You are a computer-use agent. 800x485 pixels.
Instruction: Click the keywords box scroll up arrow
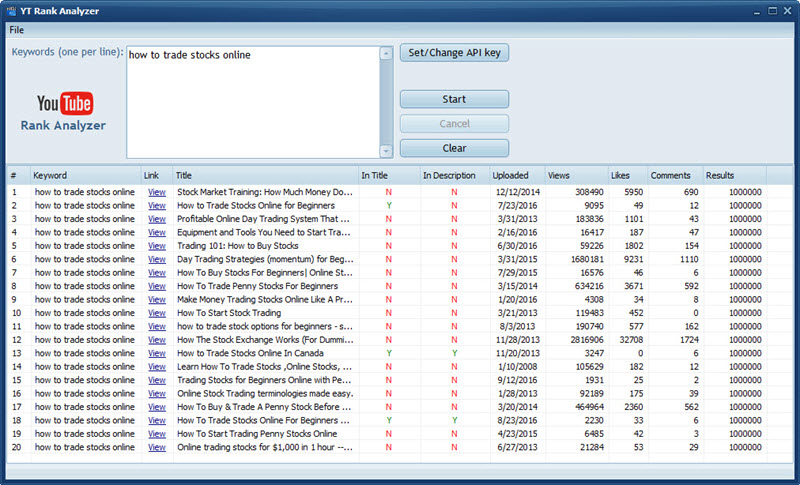pyautogui.click(x=386, y=53)
